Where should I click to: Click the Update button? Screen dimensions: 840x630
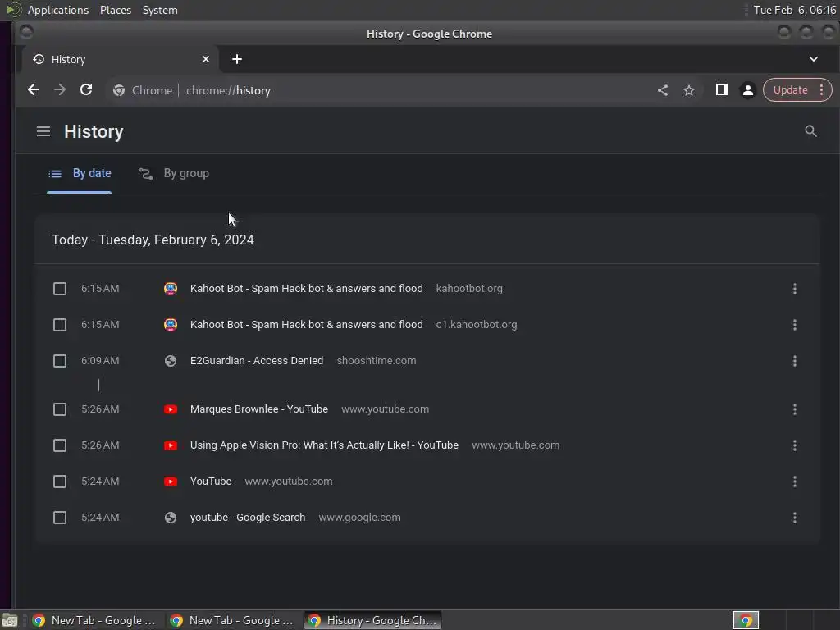(x=790, y=90)
